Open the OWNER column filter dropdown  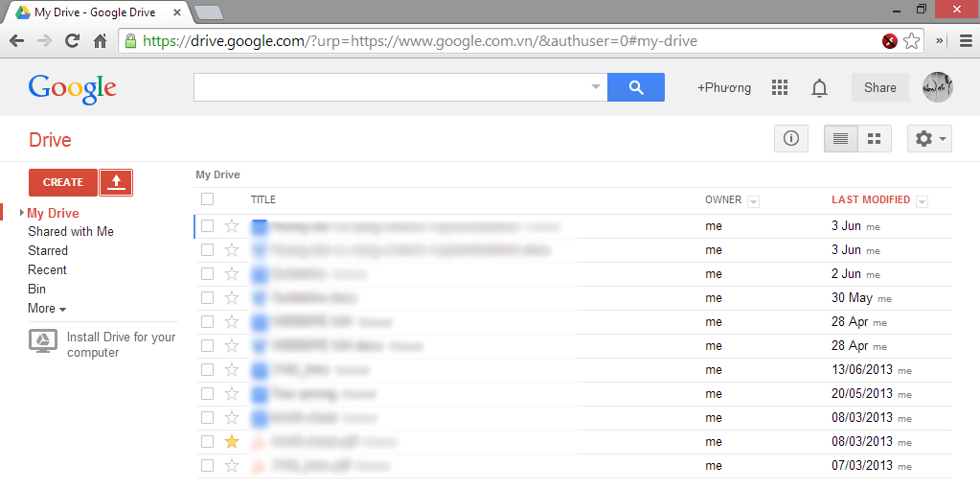(x=753, y=201)
